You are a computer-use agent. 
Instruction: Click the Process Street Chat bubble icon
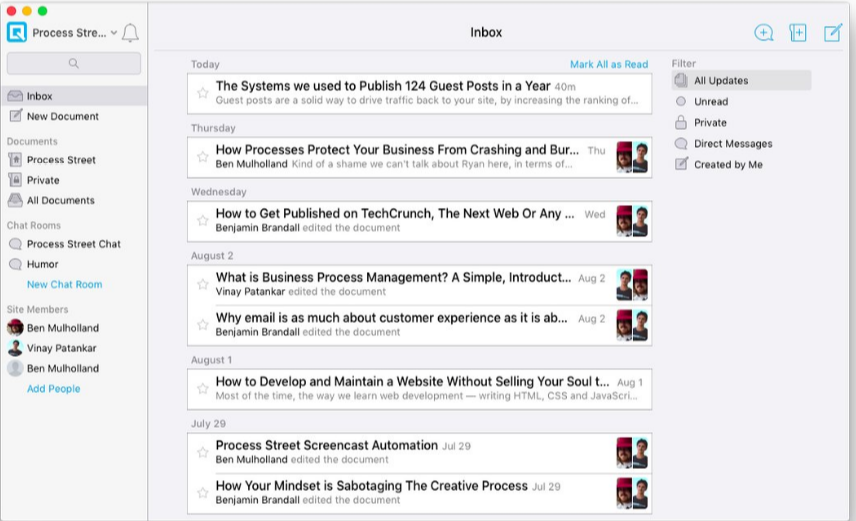coord(15,244)
